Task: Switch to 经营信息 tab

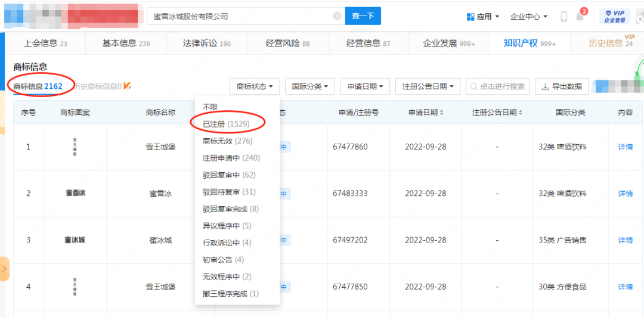Action: pyautogui.click(x=368, y=43)
